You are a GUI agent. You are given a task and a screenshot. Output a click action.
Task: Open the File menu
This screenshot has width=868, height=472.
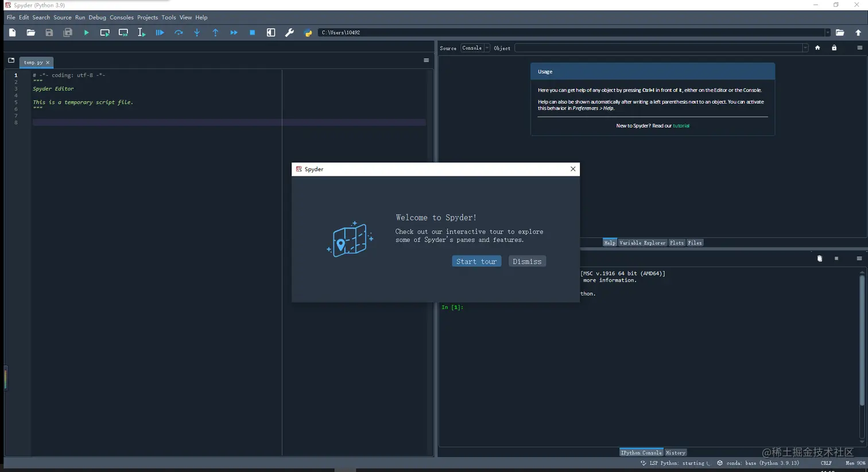tap(11, 18)
